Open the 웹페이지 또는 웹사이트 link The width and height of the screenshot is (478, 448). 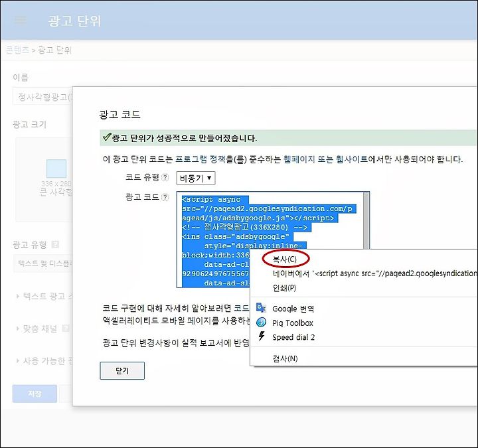[325, 159]
